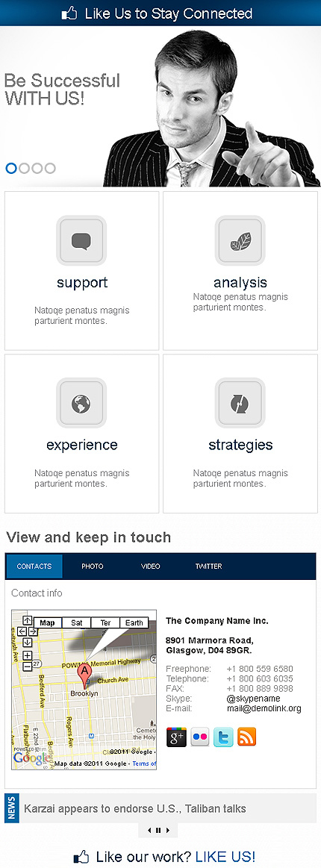
Task: Select the strategies icon tile
Action: [240, 403]
